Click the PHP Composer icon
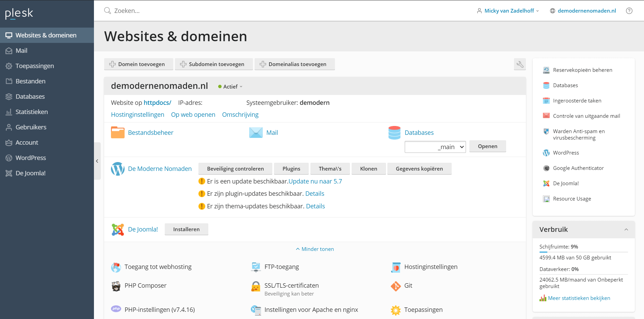644x319 pixels. 116,286
